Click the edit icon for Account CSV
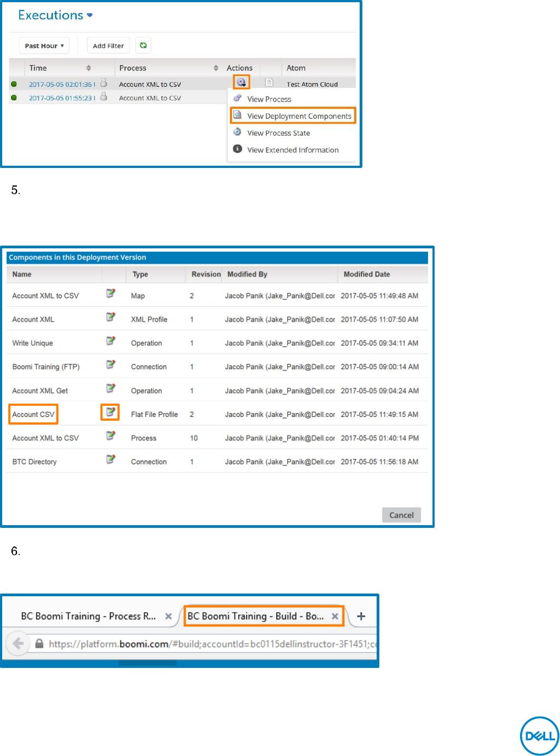 coord(110,412)
